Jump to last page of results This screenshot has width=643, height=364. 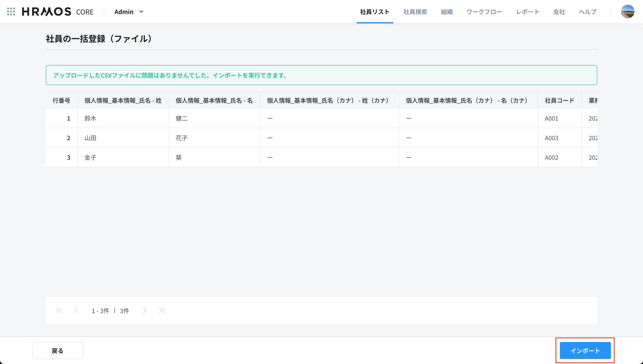(x=162, y=310)
